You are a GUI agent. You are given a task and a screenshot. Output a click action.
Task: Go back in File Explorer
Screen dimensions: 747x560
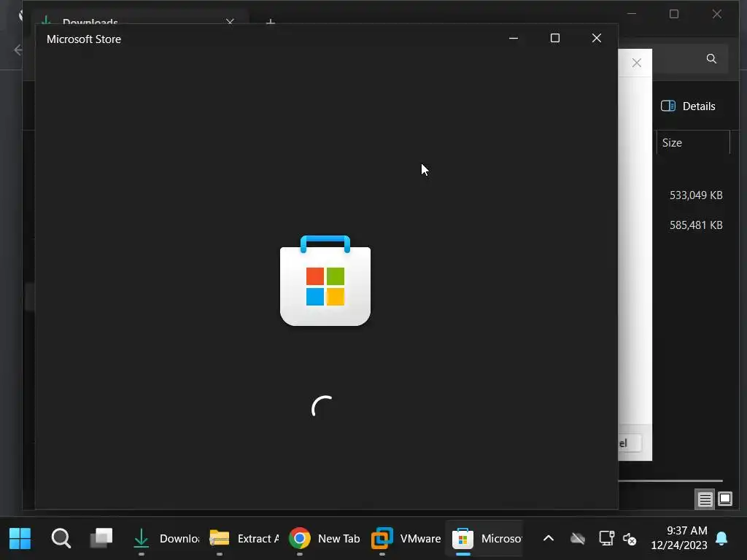pyautogui.click(x=18, y=50)
